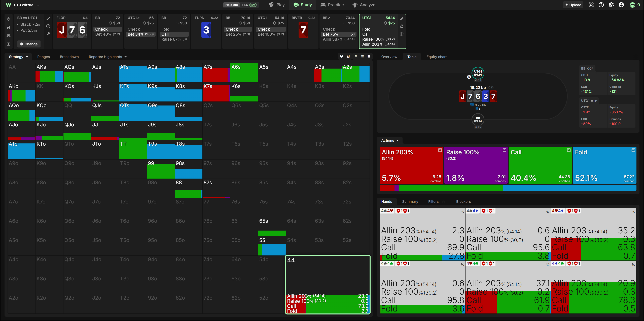644x321 pixels.
Task: Open the help question mark icon
Action: pyautogui.click(x=601, y=5)
